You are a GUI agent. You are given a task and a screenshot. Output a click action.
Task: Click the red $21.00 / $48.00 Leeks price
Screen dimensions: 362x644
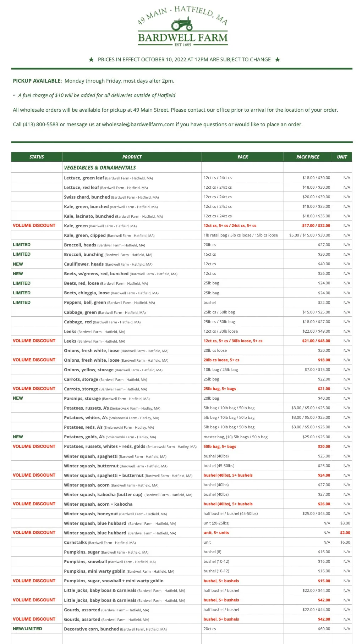(x=316, y=341)
